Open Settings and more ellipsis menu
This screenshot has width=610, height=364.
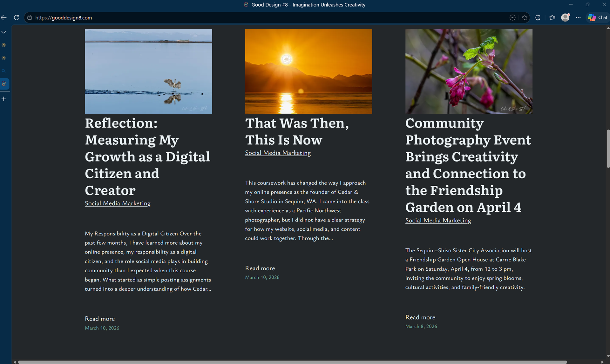[x=578, y=18]
